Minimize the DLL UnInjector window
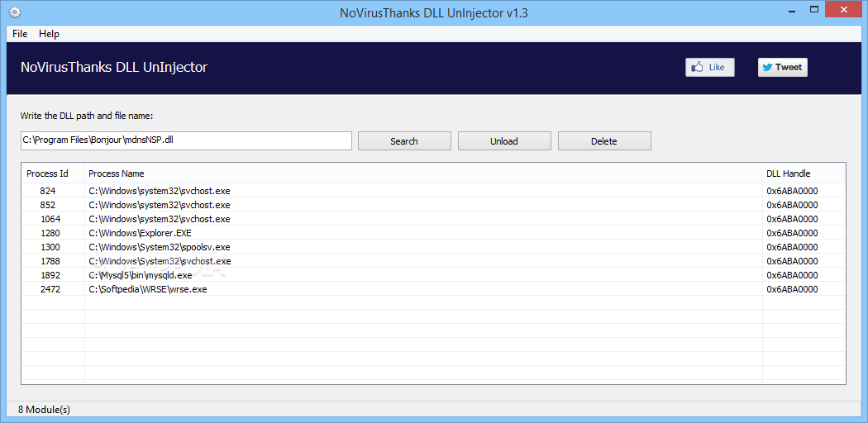 pyautogui.click(x=791, y=9)
